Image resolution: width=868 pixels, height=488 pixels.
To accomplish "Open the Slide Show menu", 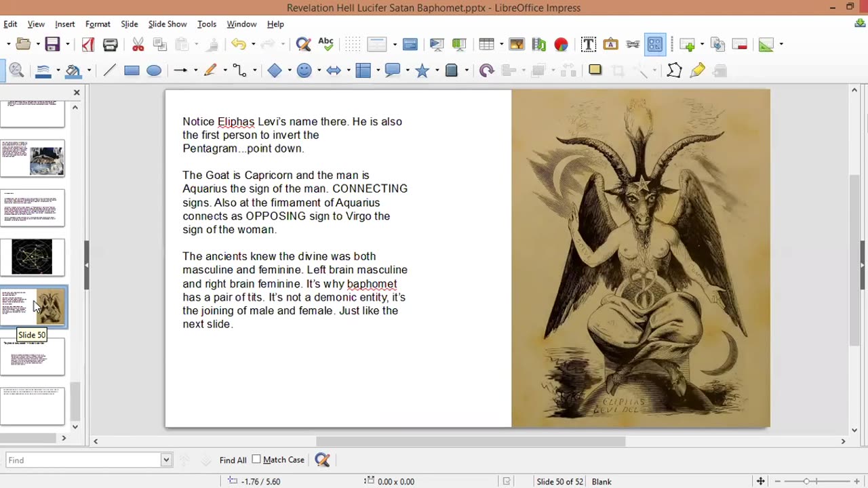I will click(x=167, y=24).
